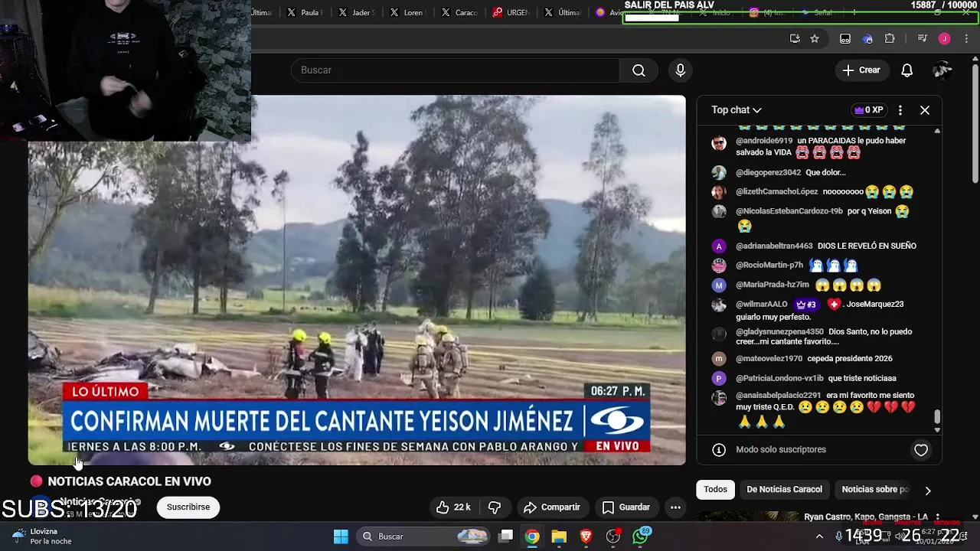
Task: Open Google Chrome from taskbar
Action: tap(532, 536)
